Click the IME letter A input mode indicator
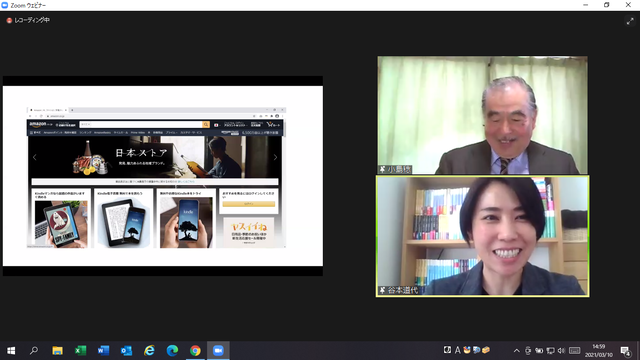The width and height of the screenshot is (640, 360). 458,350
